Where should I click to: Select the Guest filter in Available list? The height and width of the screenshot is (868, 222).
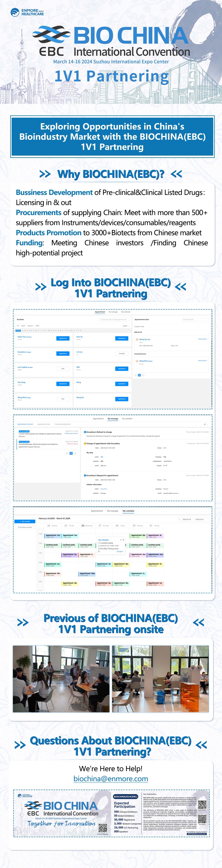tap(23, 326)
